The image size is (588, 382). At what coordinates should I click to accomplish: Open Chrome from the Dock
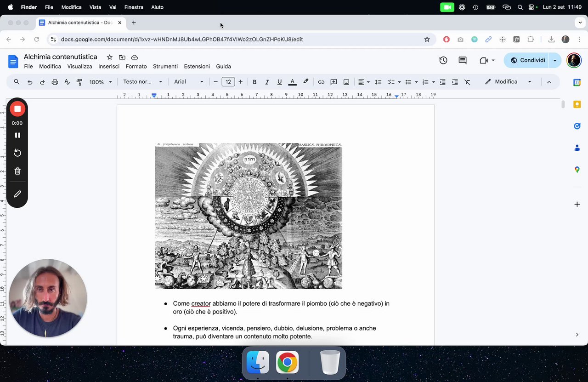[287, 363]
